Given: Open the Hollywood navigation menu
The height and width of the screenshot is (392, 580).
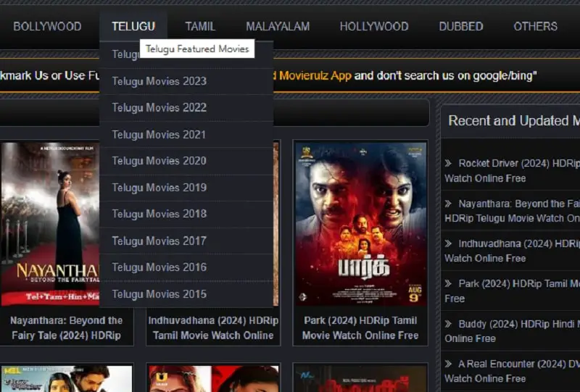Looking at the screenshot, I should click(374, 26).
